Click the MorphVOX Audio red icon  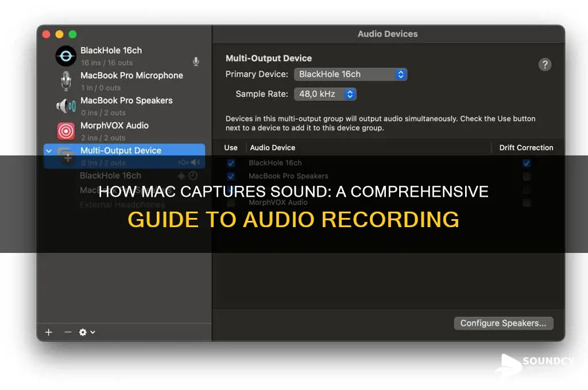point(66,131)
